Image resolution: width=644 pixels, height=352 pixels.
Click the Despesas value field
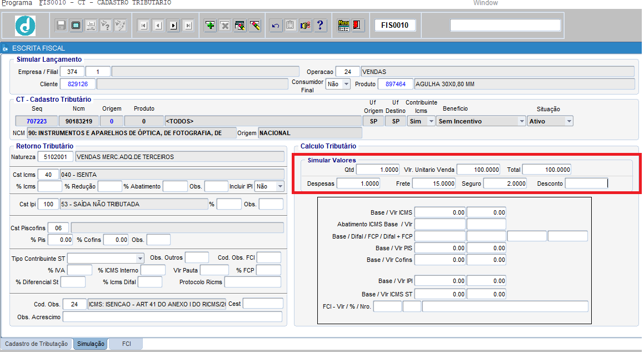[358, 184]
